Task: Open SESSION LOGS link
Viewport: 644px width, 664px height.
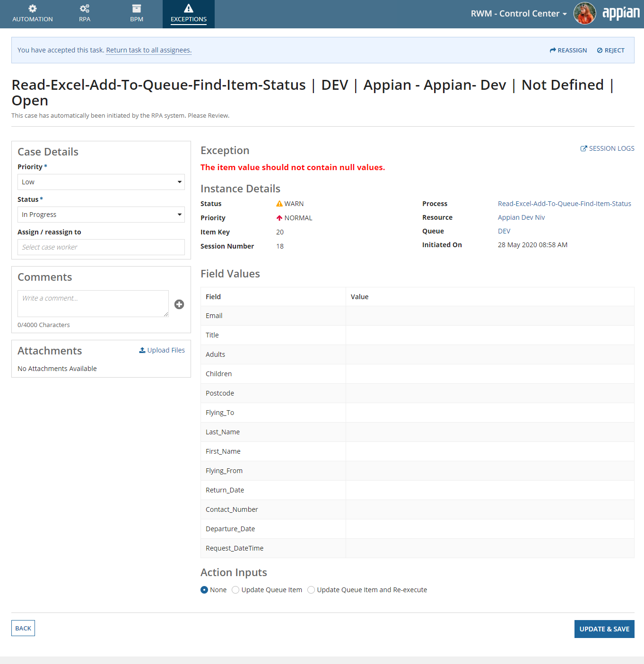Action: point(608,148)
